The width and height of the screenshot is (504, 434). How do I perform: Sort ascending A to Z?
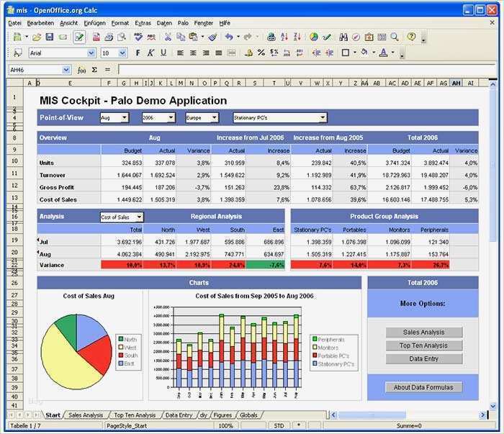[x=284, y=37]
